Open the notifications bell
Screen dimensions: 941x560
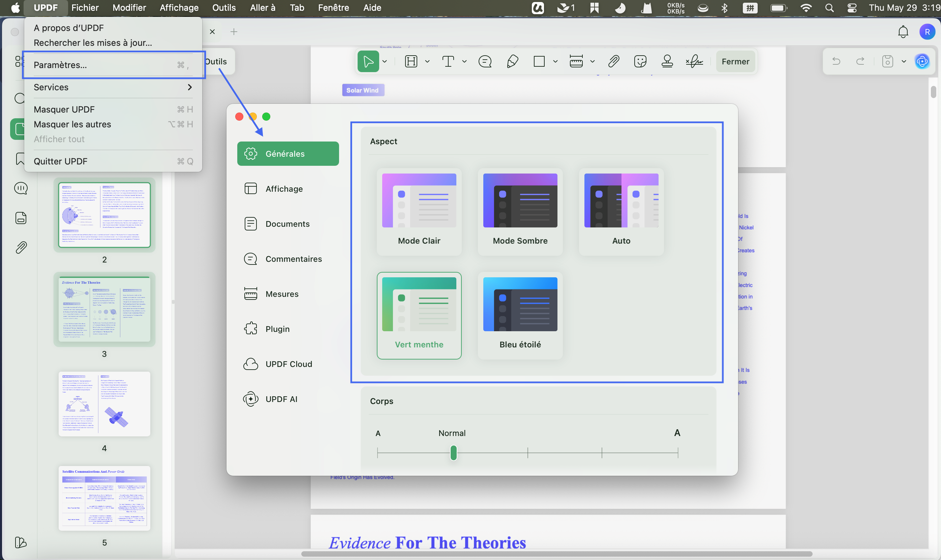point(903,32)
